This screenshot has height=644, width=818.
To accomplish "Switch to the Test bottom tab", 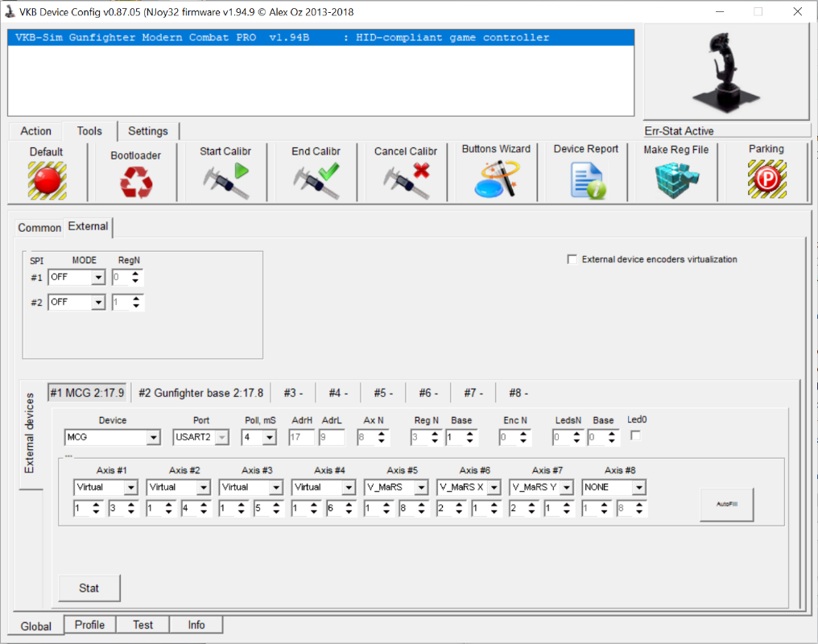I will (143, 625).
